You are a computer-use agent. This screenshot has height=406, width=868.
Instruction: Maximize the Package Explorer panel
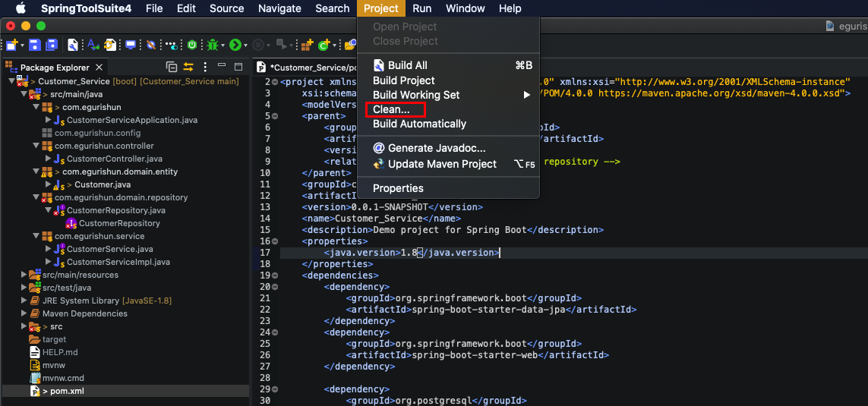238,67
